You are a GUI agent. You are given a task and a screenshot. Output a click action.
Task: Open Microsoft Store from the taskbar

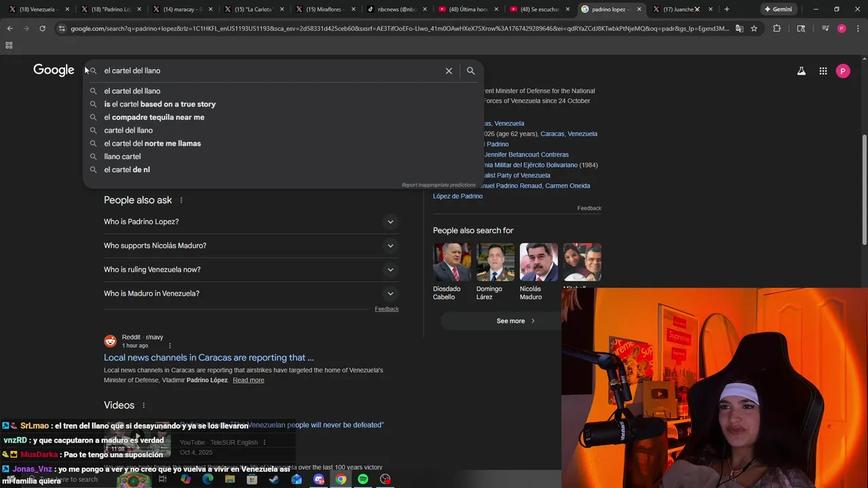pyautogui.click(x=252, y=479)
